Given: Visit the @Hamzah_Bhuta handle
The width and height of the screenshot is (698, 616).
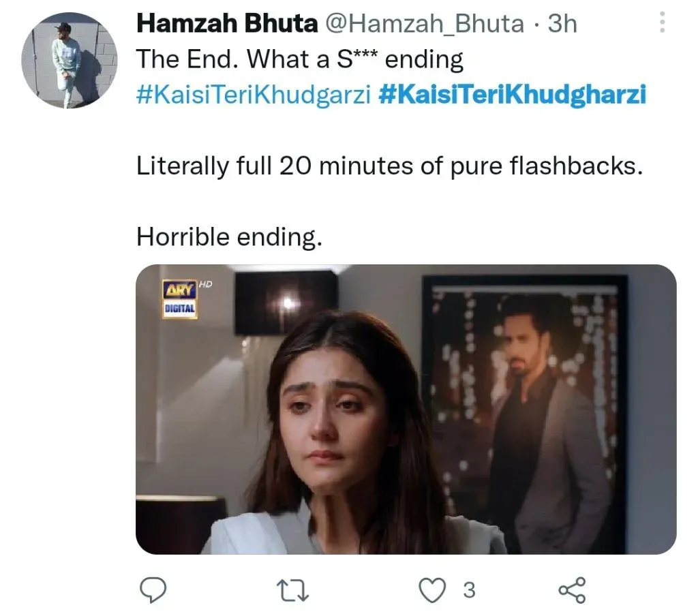Looking at the screenshot, I should tap(425, 24).
